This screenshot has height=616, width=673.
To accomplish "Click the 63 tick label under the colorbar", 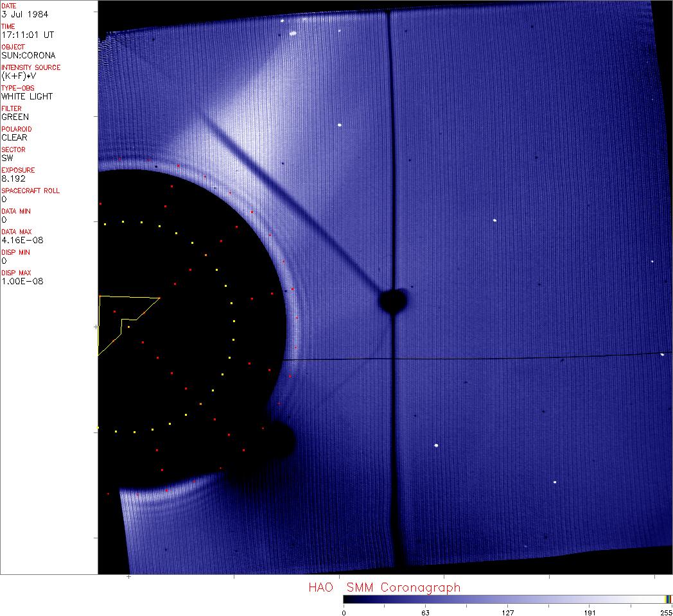I will 425,612.
